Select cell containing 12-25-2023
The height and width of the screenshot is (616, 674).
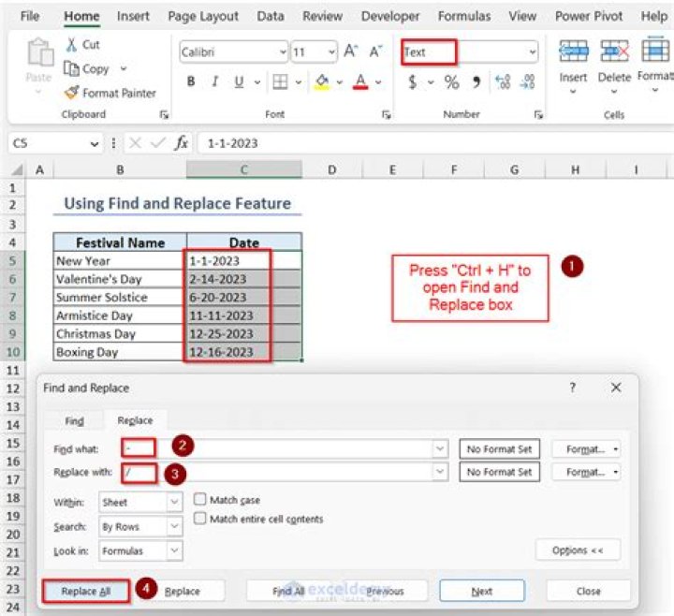coord(244,333)
